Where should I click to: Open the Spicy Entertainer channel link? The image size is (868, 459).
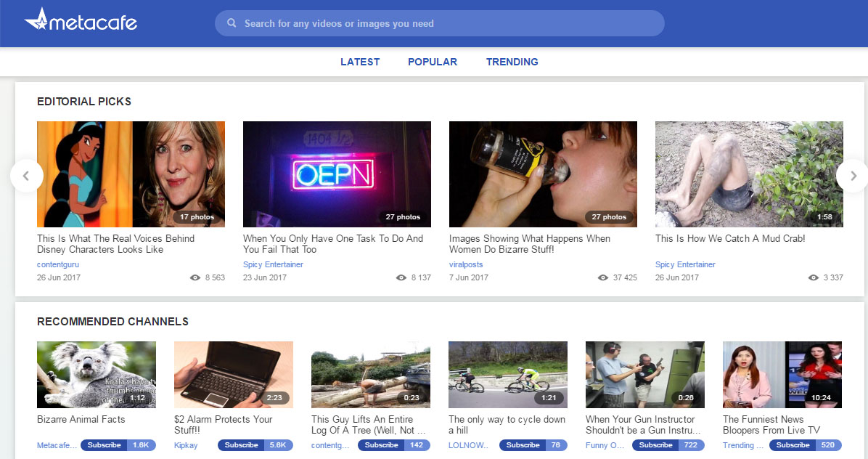pyautogui.click(x=273, y=264)
